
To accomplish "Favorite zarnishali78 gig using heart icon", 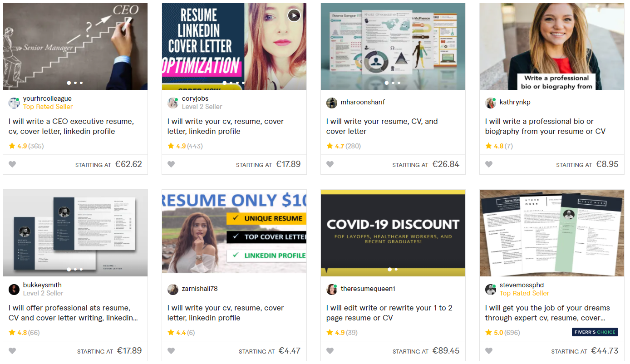I will (x=171, y=351).
